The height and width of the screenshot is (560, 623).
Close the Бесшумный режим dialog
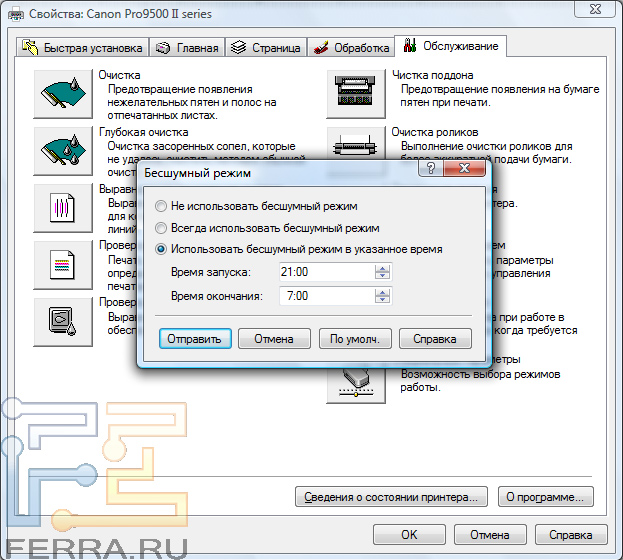point(464,169)
